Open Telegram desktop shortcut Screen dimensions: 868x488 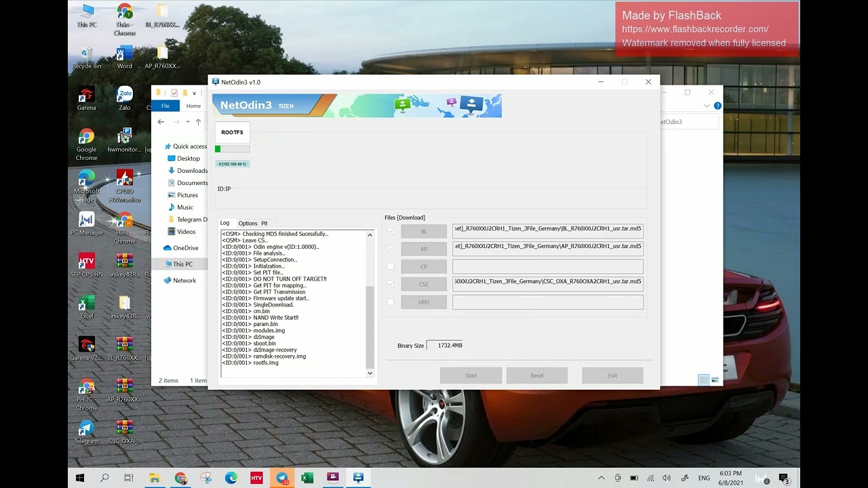coord(87,431)
